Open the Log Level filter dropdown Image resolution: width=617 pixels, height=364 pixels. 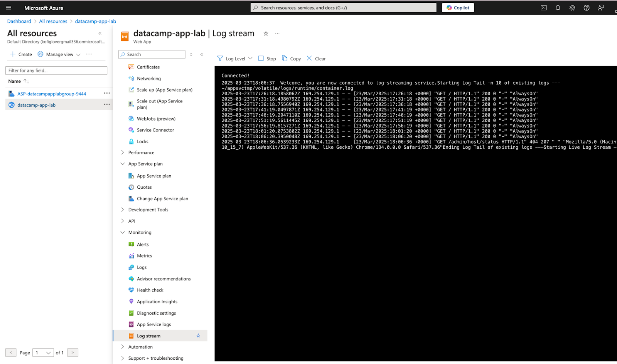tap(235, 59)
